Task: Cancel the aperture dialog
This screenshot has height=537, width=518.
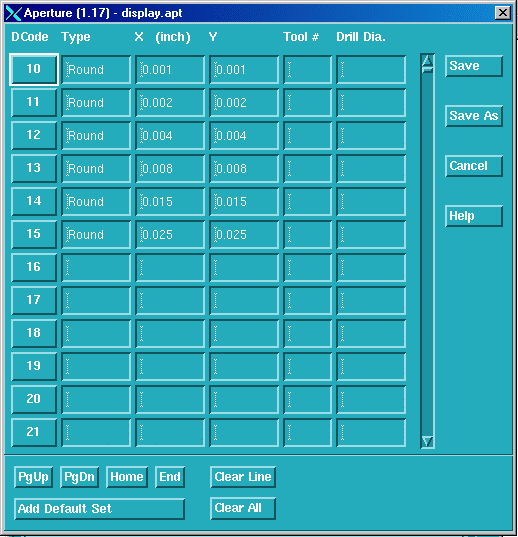Action: [474, 166]
